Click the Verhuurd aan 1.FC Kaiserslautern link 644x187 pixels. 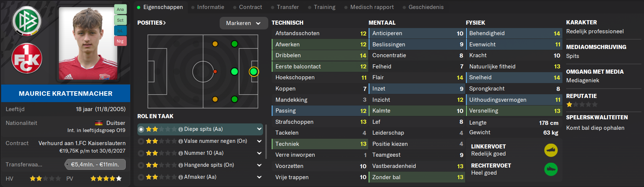click(x=82, y=143)
